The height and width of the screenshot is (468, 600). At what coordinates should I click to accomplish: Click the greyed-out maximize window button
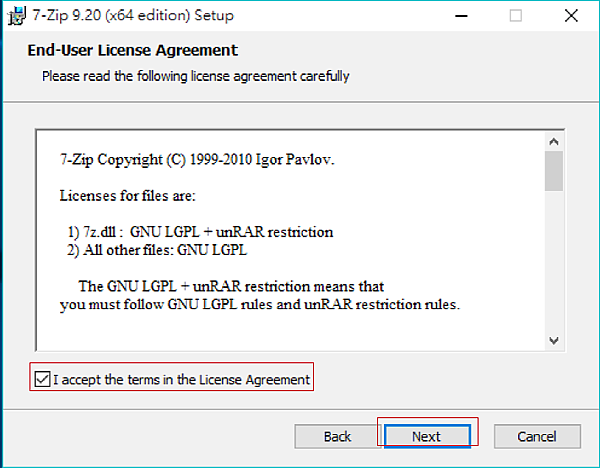pyautogui.click(x=515, y=16)
